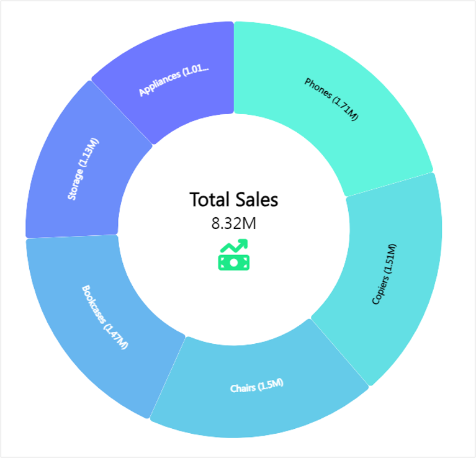
Task: Click the 8.32M total value
Action: pyautogui.click(x=233, y=223)
